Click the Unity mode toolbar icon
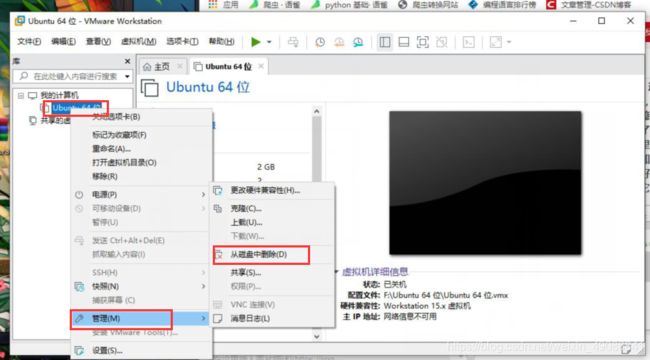This screenshot has width=650, height=360. click(x=442, y=42)
